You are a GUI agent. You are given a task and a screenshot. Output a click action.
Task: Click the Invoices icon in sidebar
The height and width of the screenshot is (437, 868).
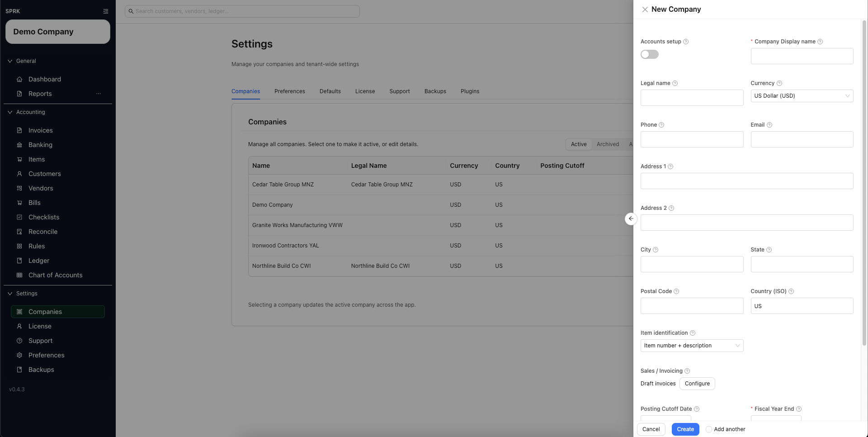point(19,130)
